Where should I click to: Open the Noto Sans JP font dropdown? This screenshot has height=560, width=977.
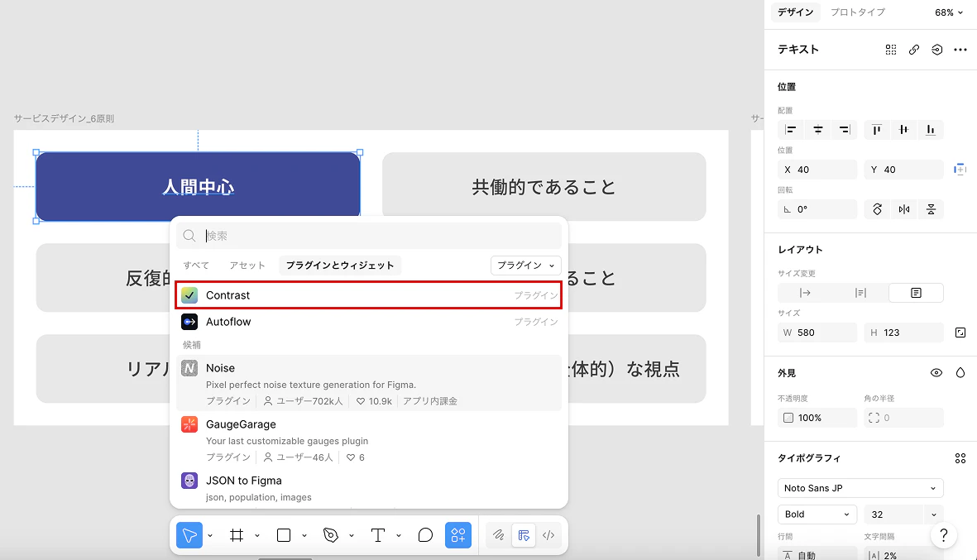click(860, 488)
